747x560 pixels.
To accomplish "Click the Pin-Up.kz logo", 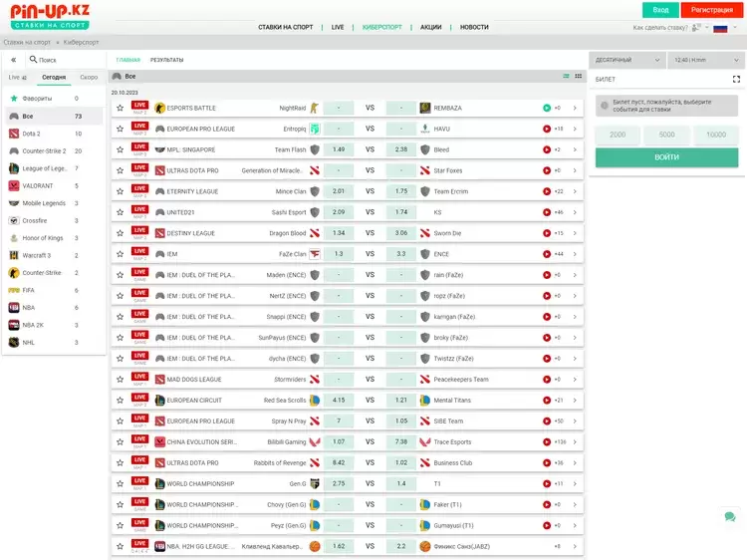I will pos(50,17).
